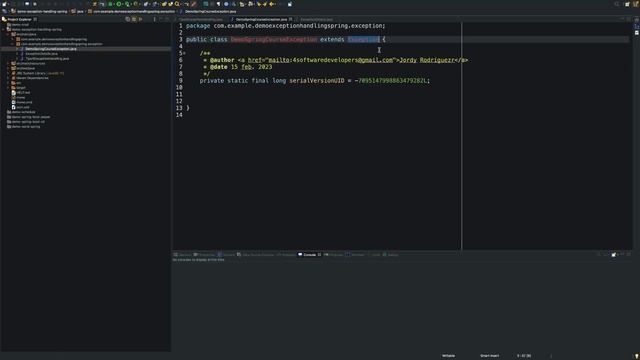Collapse the src/main/java folder node
The width and height of the screenshot is (640, 360).
click(8, 34)
